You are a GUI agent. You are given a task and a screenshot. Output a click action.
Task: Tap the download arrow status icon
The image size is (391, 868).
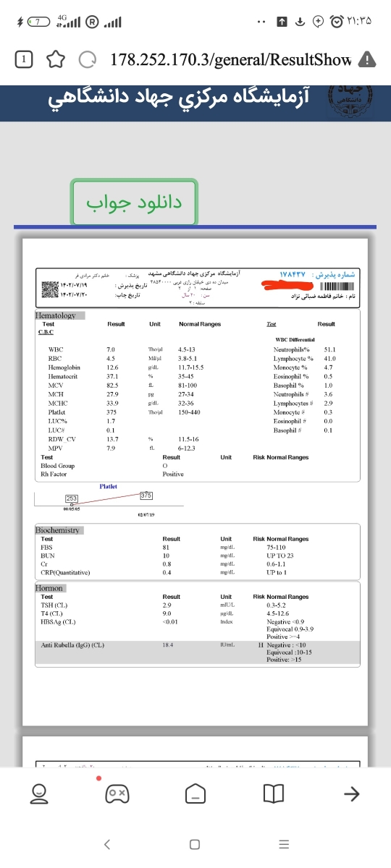click(299, 22)
